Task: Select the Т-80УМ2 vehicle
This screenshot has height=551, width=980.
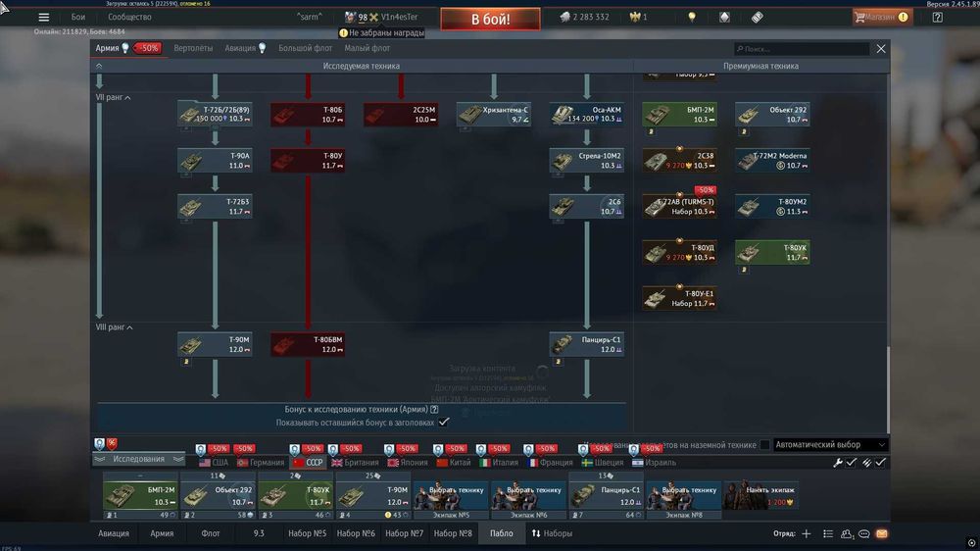Action: 772,207
